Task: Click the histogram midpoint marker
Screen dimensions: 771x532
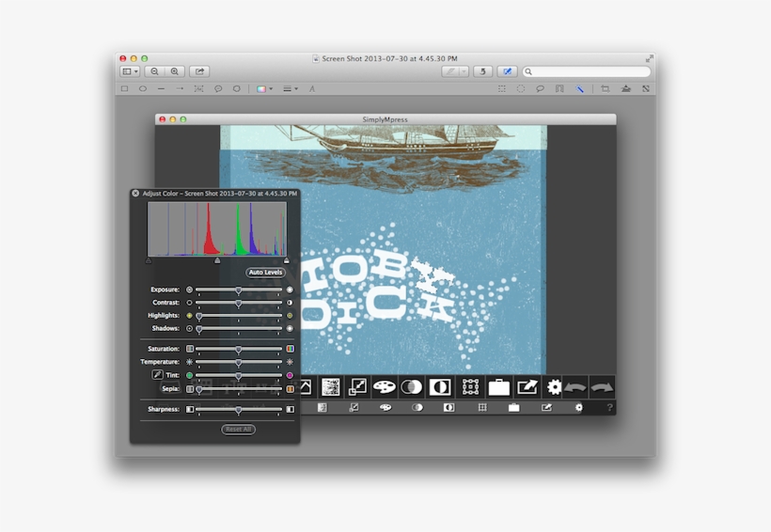Action: point(217,260)
